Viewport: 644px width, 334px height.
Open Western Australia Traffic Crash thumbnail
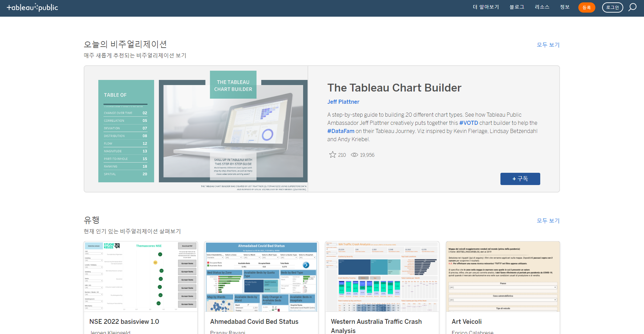[382, 277]
